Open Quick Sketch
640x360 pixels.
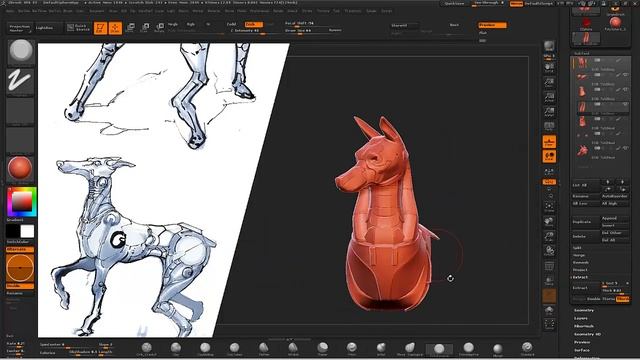click(78, 27)
